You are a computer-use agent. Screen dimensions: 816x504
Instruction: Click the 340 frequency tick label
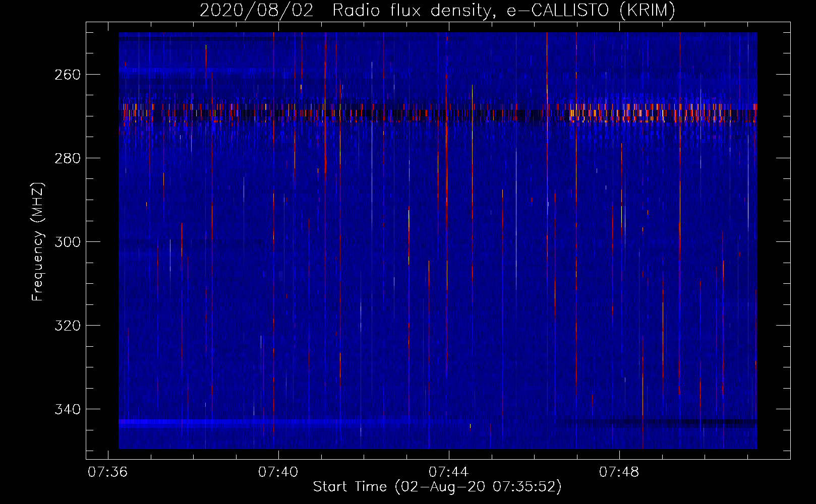pyautogui.click(x=68, y=409)
